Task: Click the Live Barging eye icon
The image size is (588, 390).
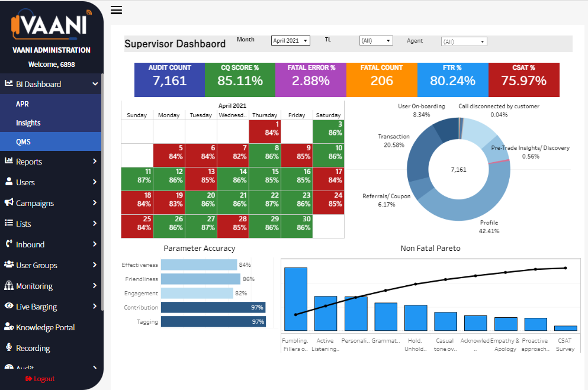Action: (x=9, y=306)
